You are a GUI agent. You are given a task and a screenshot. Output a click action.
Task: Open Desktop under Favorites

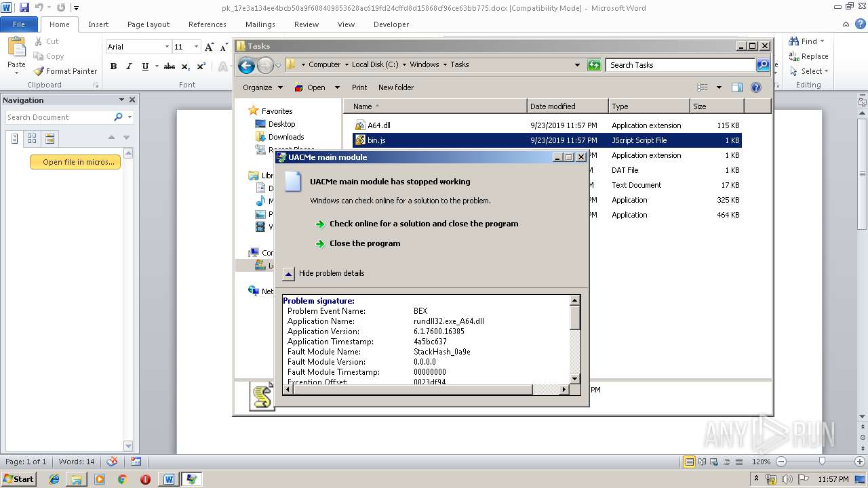[x=281, y=124]
